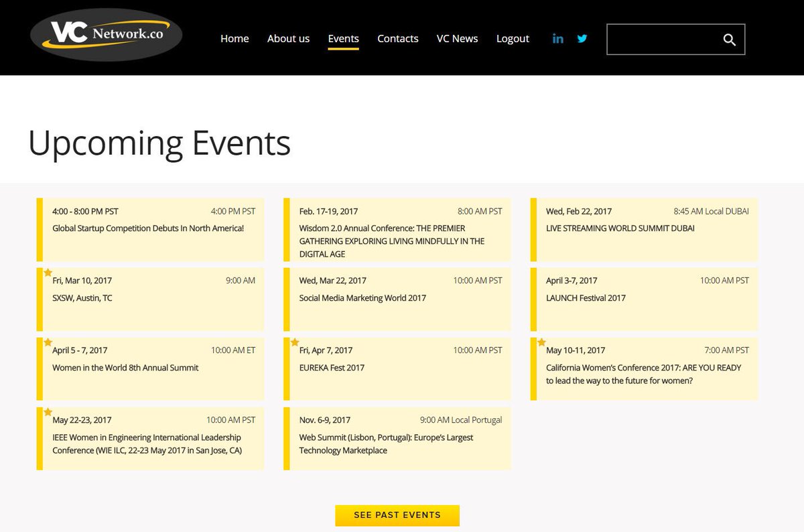Click the search magnifier icon

729,40
